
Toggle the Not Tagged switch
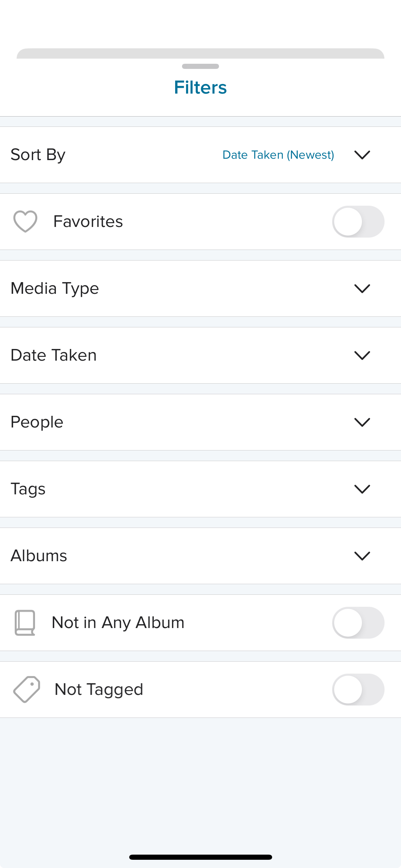[358, 689]
